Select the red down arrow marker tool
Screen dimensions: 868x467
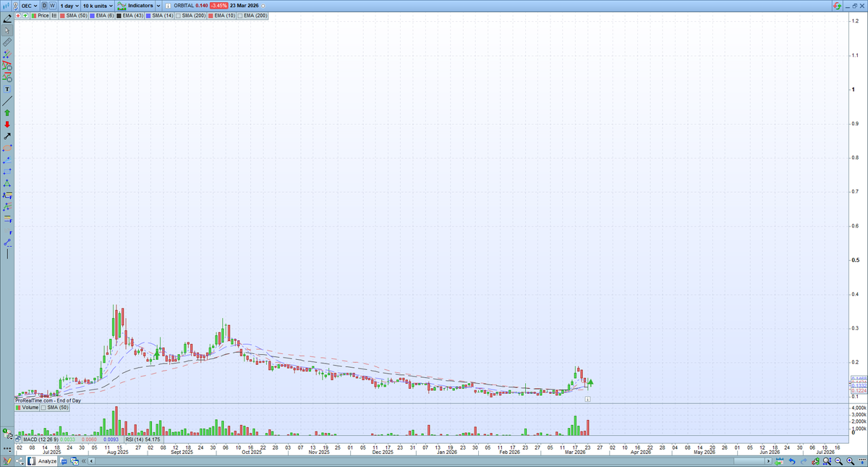click(x=7, y=124)
